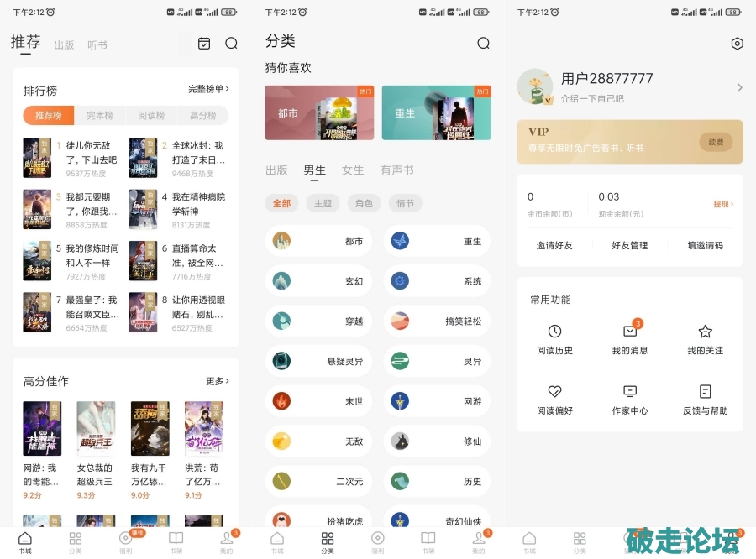This screenshot has height=559, width=756.
Task: Switch to the 听书 tab
Action: pos(97,45)
